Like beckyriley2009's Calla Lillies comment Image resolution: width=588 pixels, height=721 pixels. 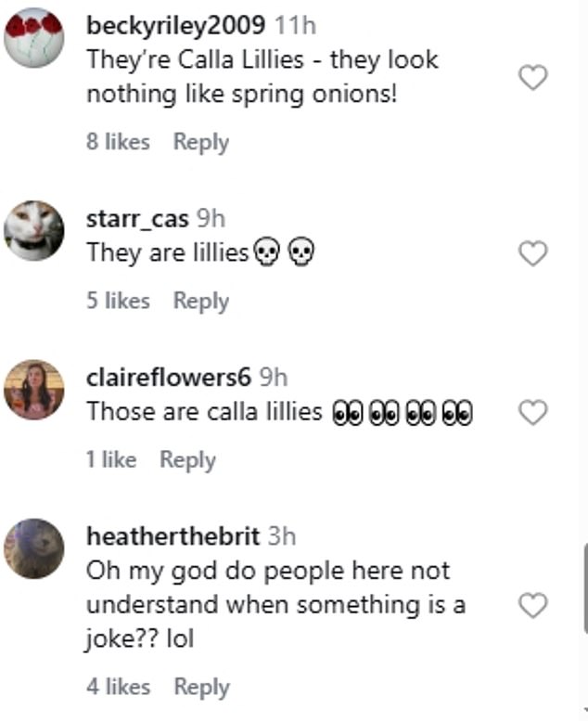point(532,79)
